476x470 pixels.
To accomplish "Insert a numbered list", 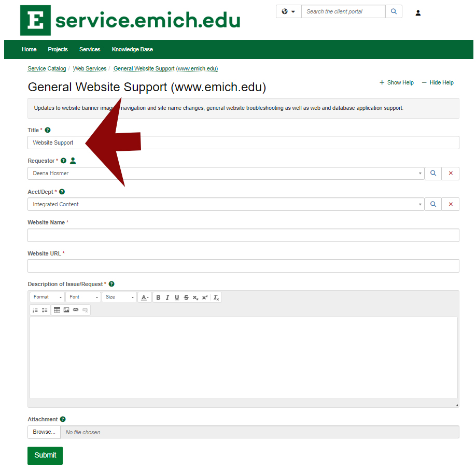I will [35, 310].
